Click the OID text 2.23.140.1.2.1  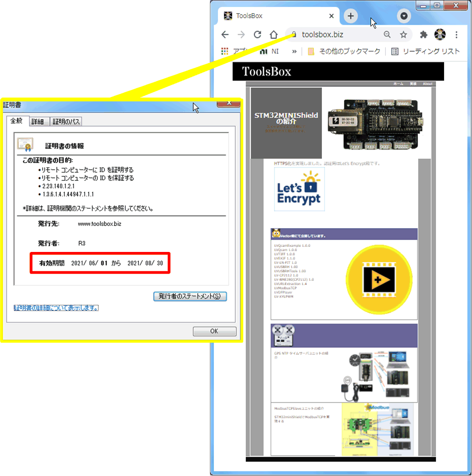(x=58, y=186)
